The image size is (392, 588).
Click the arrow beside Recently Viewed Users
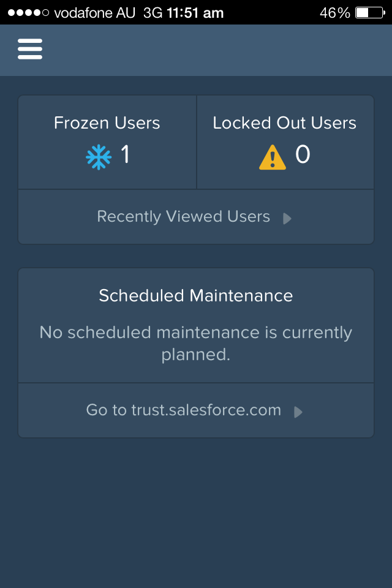[x=287, y=219]
